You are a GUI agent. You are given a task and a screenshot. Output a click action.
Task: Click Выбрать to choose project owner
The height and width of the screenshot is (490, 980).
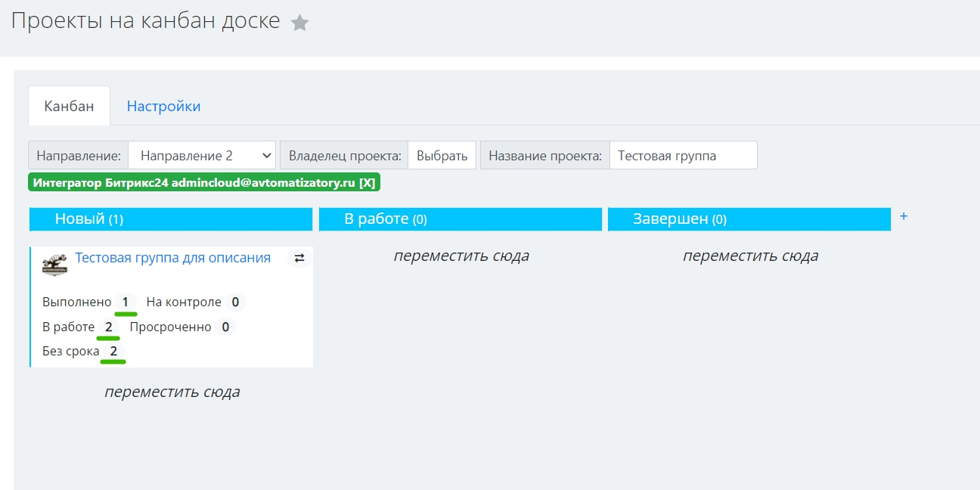point(442,156)
